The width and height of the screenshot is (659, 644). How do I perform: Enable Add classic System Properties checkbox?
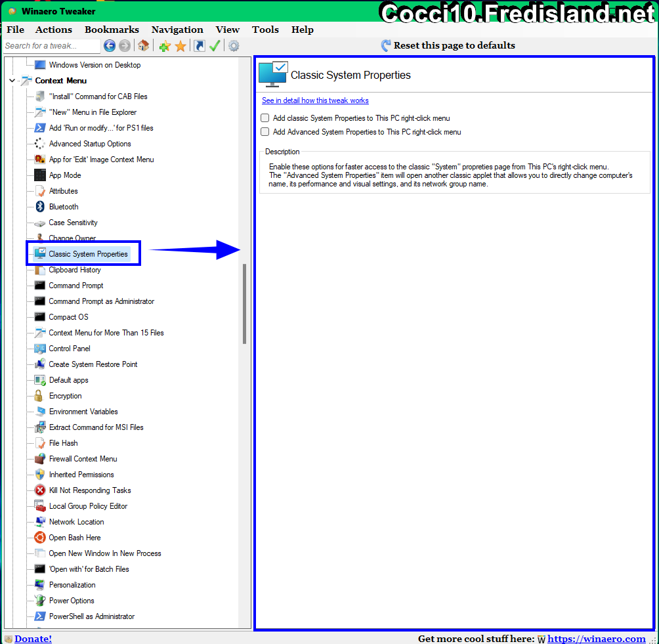click(265, 118)
